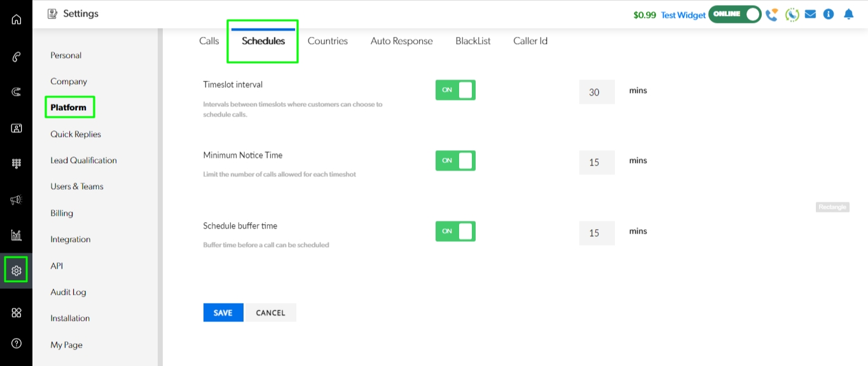Viewport: 868px width, 366px height.
Task: Open the dial pad grid icon
Action: click(17, 164)
